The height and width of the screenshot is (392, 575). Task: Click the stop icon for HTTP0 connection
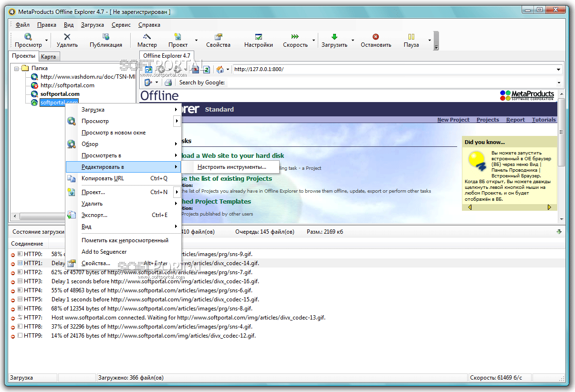13,254
